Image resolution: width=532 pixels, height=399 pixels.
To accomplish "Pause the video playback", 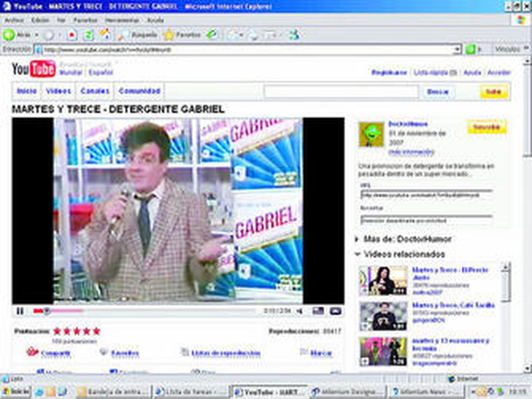I will (x=20, y=311).
